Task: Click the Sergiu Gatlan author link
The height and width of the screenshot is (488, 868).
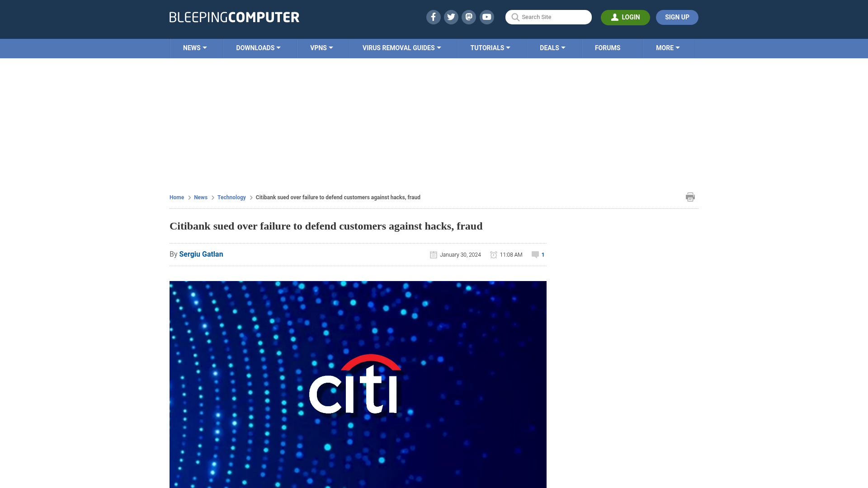Action: pyautogui.click(x=201, y=254)
